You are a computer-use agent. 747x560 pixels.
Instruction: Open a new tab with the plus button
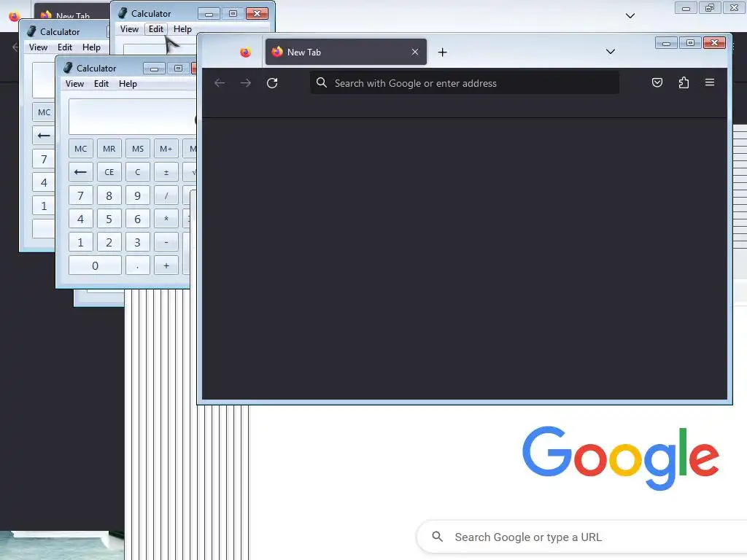442,52
